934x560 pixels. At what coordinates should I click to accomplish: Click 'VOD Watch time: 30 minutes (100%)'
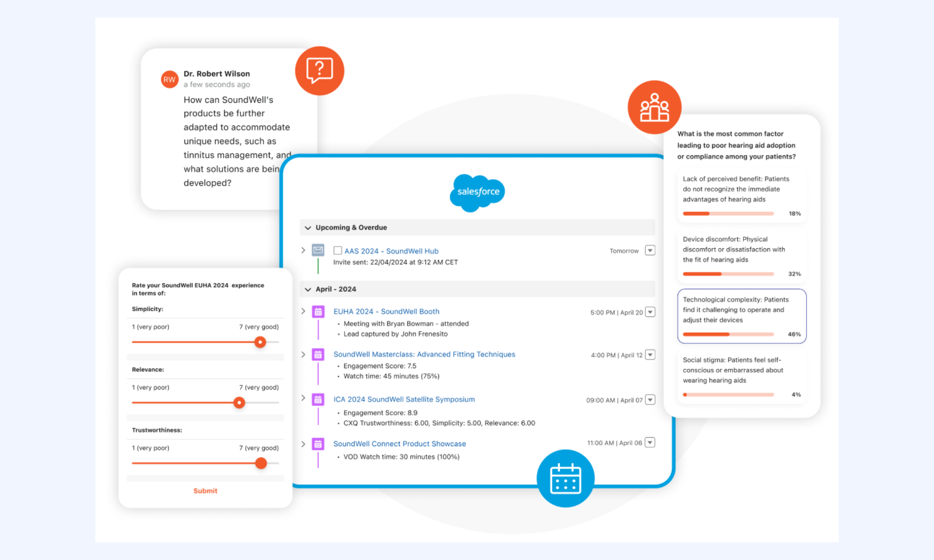[x=401, y=457]
